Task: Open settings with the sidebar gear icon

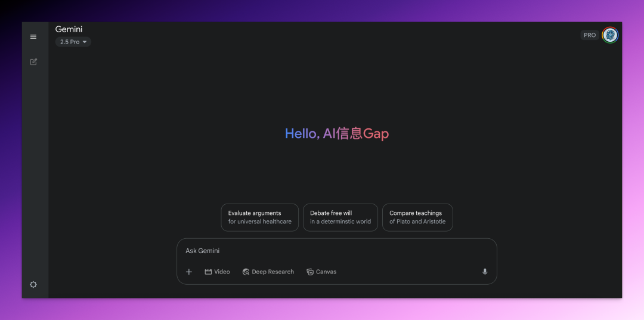Action: click(33, 284)
